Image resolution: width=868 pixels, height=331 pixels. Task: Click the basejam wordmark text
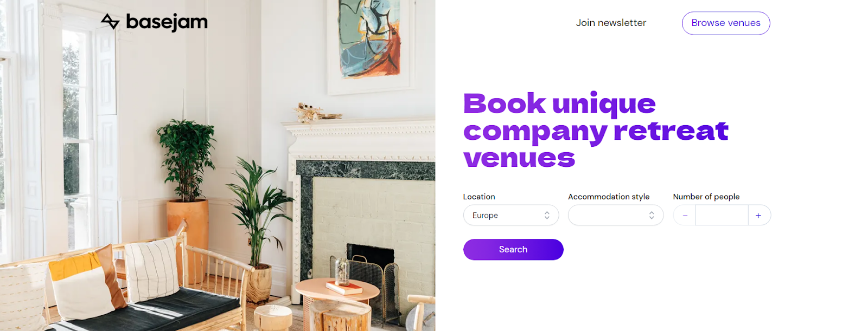[x=167, y=22]
